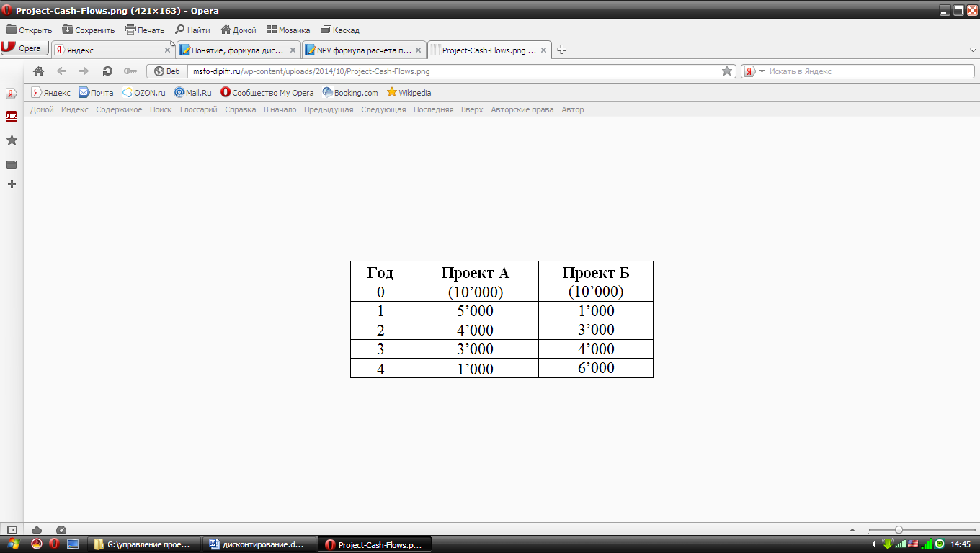Click the Домой toolbar button
This screenshot has height=553, width=980.
coord(239,30)
